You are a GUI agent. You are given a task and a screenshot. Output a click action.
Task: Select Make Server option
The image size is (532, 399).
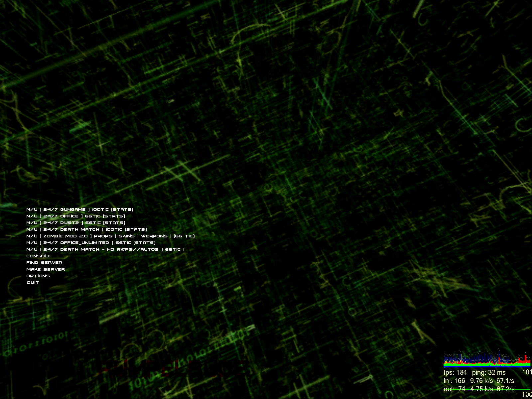[x=46, y=269]
